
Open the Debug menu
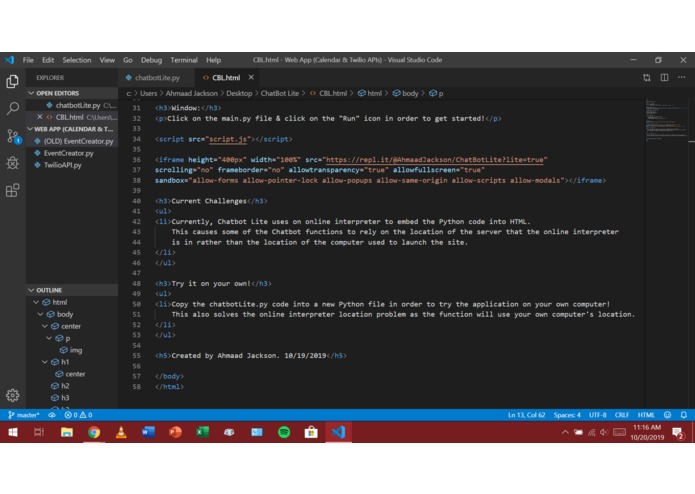[x=151, y=60]
